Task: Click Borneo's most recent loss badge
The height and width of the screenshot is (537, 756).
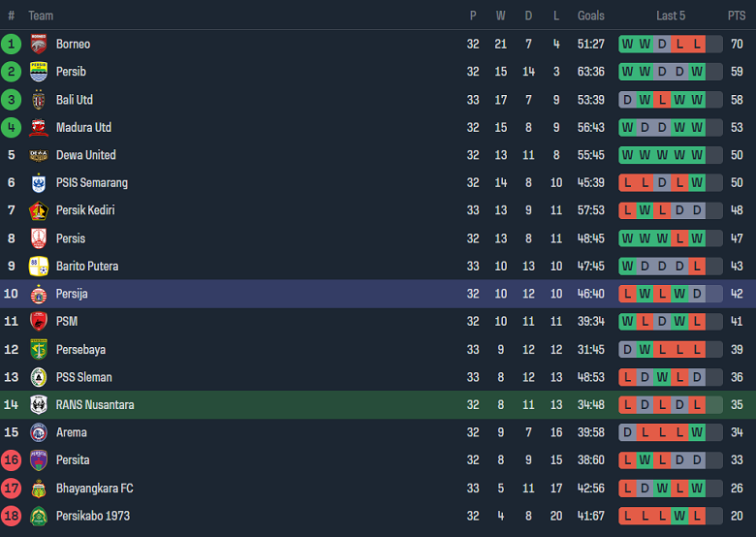Action: (696, 44)
